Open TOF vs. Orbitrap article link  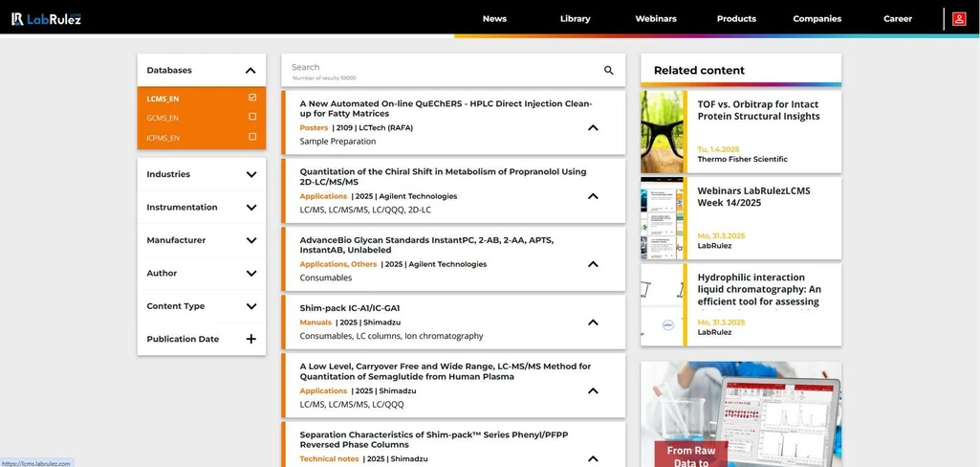click(x=758, y=110)
